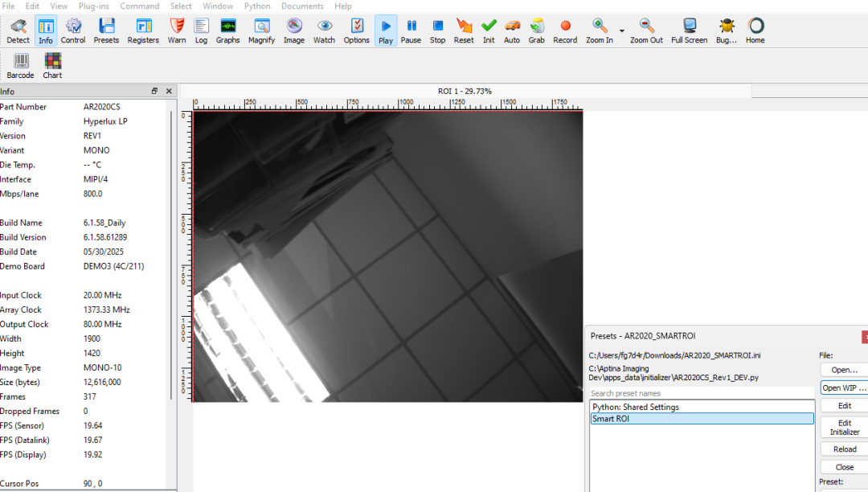
Task: Open the Barcode tool
Action: pyautogui.click(x=20, y=66)
